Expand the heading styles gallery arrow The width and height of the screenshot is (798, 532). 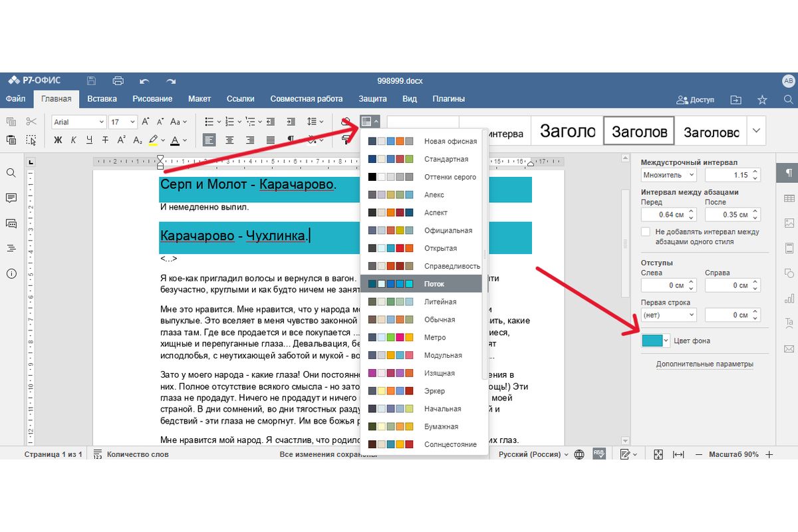pos(756,131)
